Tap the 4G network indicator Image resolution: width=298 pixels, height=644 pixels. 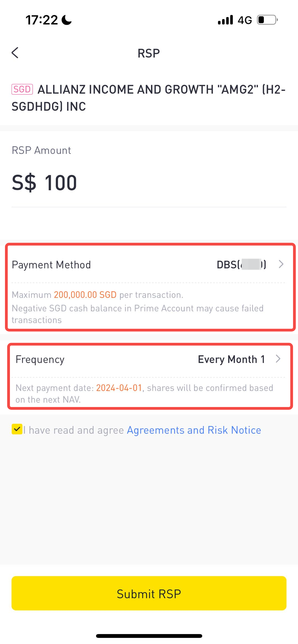click(245, 20)
